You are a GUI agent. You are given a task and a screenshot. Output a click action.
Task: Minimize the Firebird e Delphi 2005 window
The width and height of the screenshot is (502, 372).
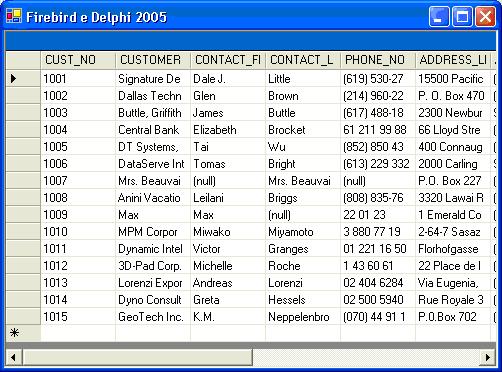tap(439, 16)
